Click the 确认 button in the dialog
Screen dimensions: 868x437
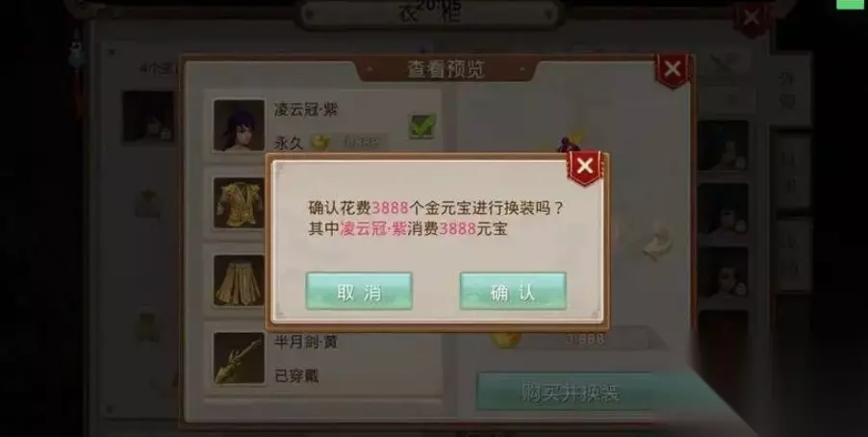pyautogui.click(x=513, y=292)
